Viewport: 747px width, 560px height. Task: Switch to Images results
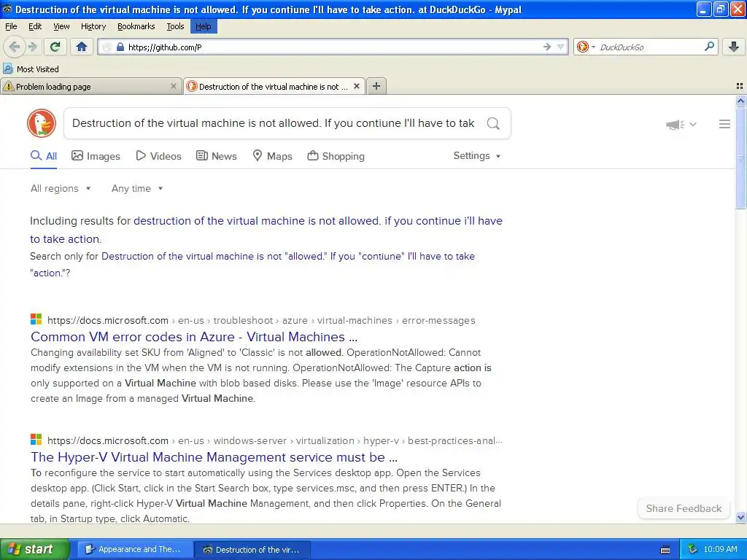[96, 156]
